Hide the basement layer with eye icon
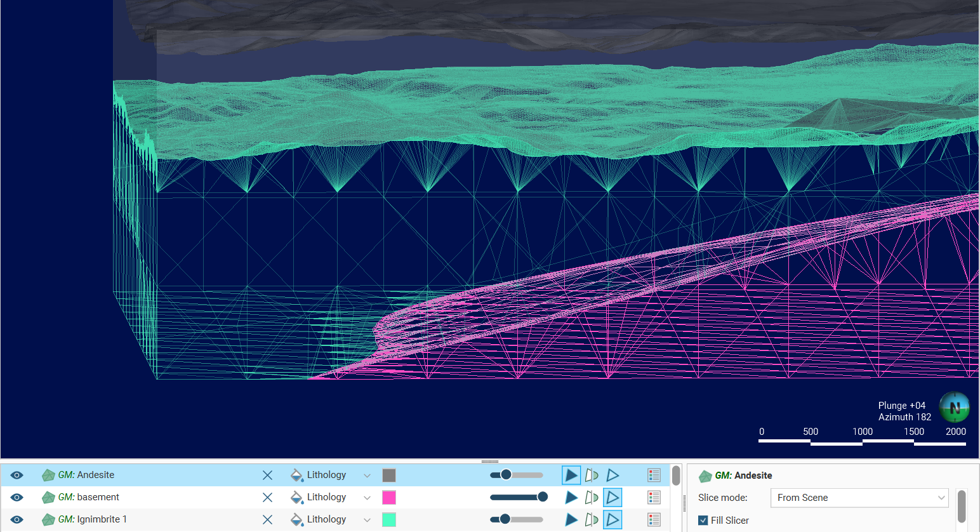 [x=17, y=497]
